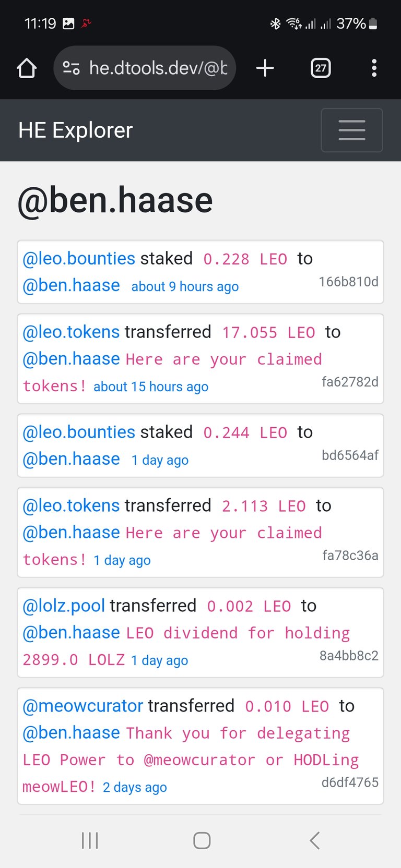
Task: Open Android recent apps button
Action: (x=90, y=840)
